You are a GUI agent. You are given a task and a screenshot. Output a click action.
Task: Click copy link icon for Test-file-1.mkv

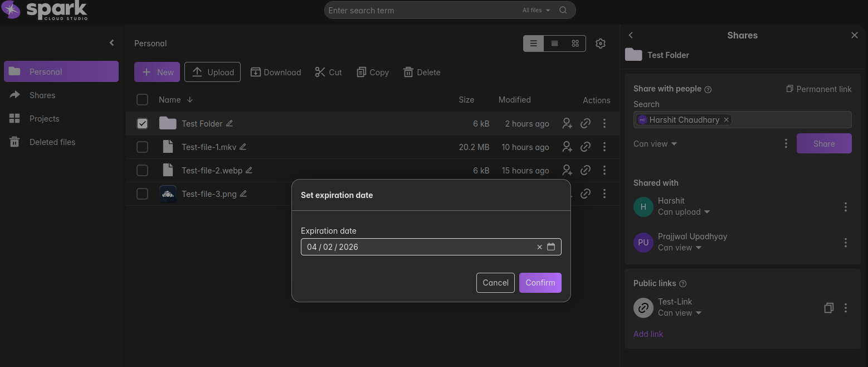click(x=585, y=147)
